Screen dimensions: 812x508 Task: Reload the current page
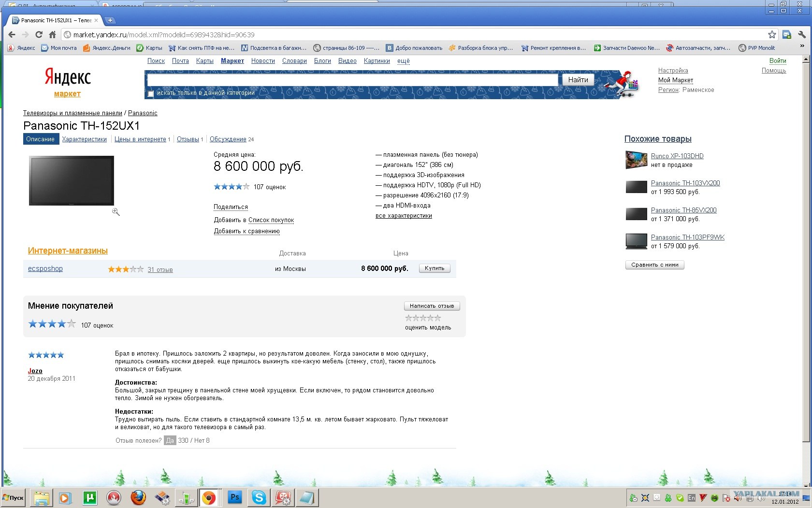(39, 34)
